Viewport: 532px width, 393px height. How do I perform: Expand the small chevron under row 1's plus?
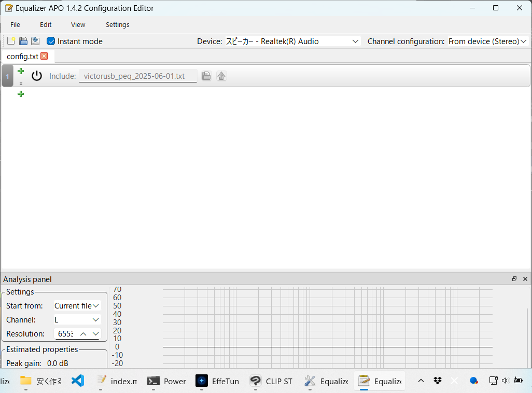tap(21, 83)
